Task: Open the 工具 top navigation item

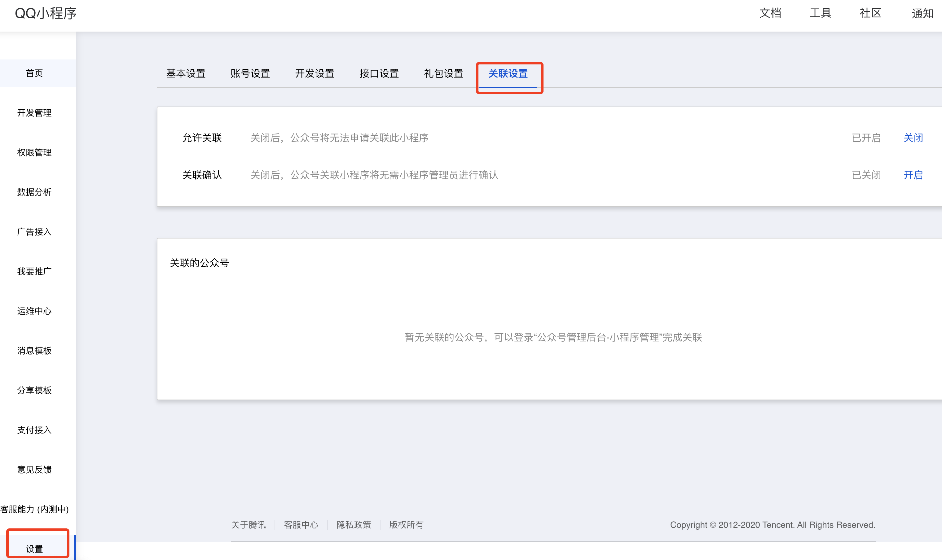Action: [x=821, y=13]
